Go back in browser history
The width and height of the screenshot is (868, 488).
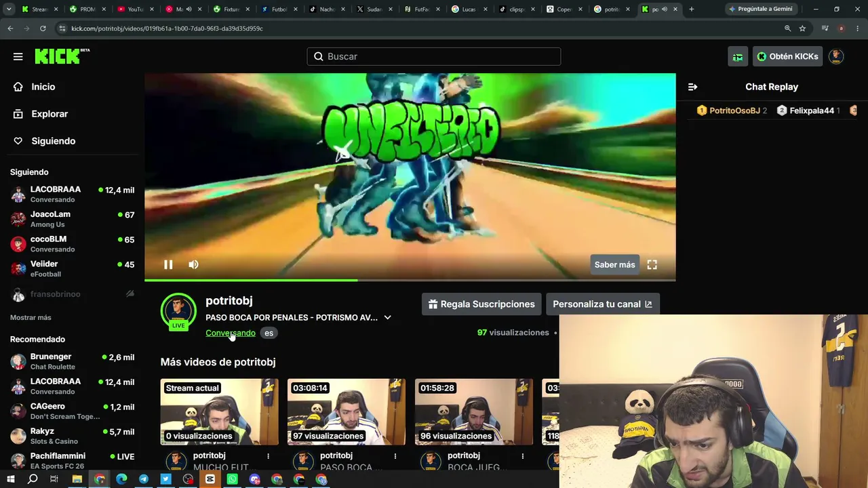pos(10,28)
